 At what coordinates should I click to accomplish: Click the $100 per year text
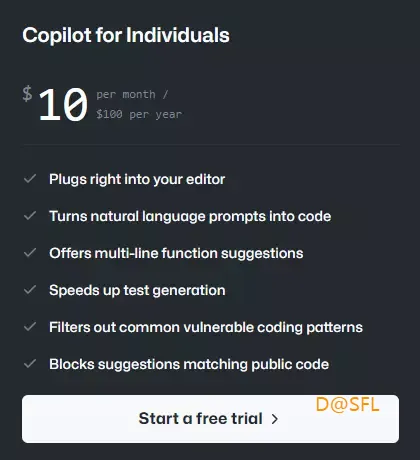(x=139, y=114)
